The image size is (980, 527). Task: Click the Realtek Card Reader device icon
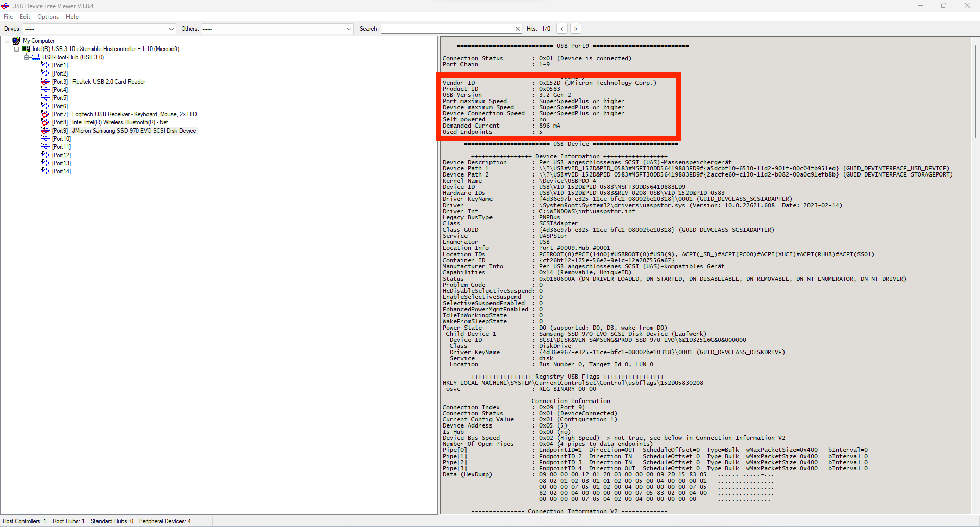point(45,82)
